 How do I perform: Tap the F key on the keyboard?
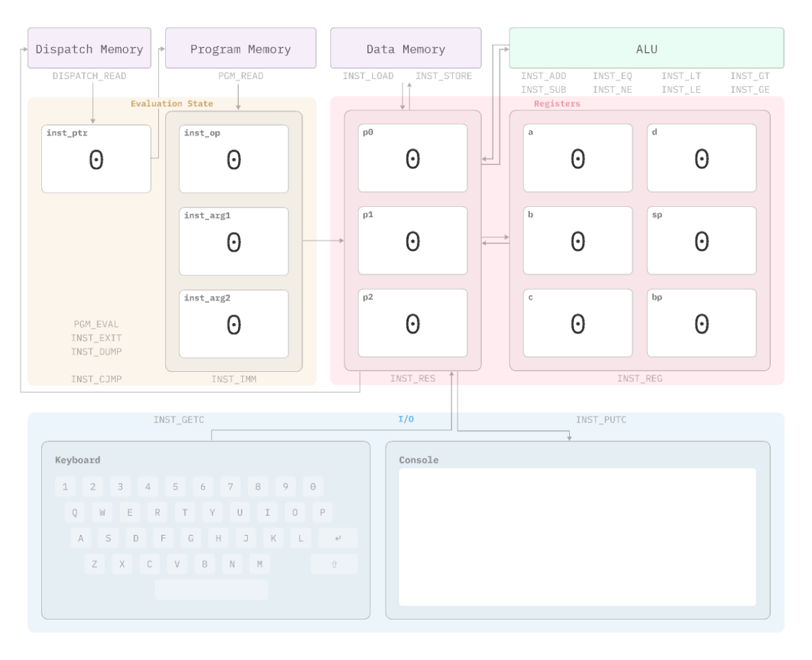(x=164, y=538)
